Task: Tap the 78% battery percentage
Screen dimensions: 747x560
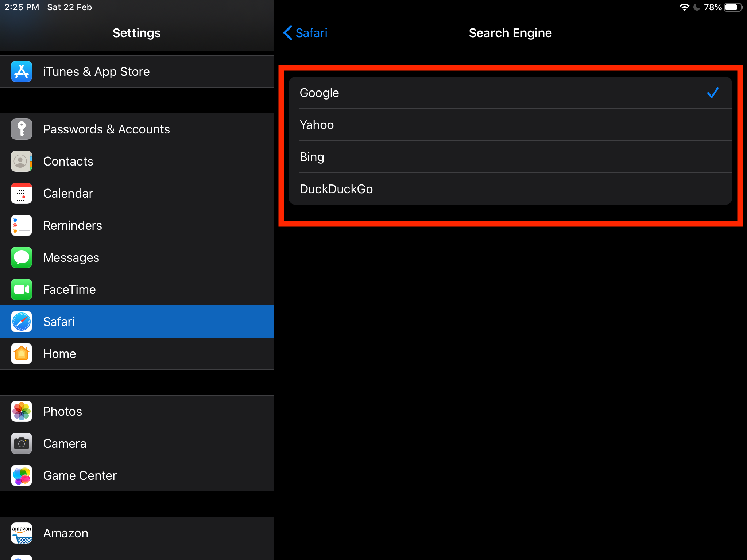Action: [x=713, y=7]
